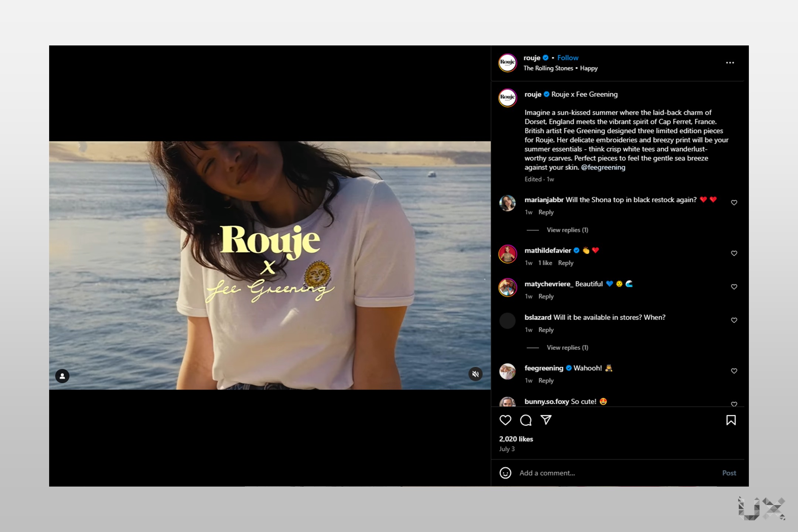Like feegreening's comment

[734, 371]
